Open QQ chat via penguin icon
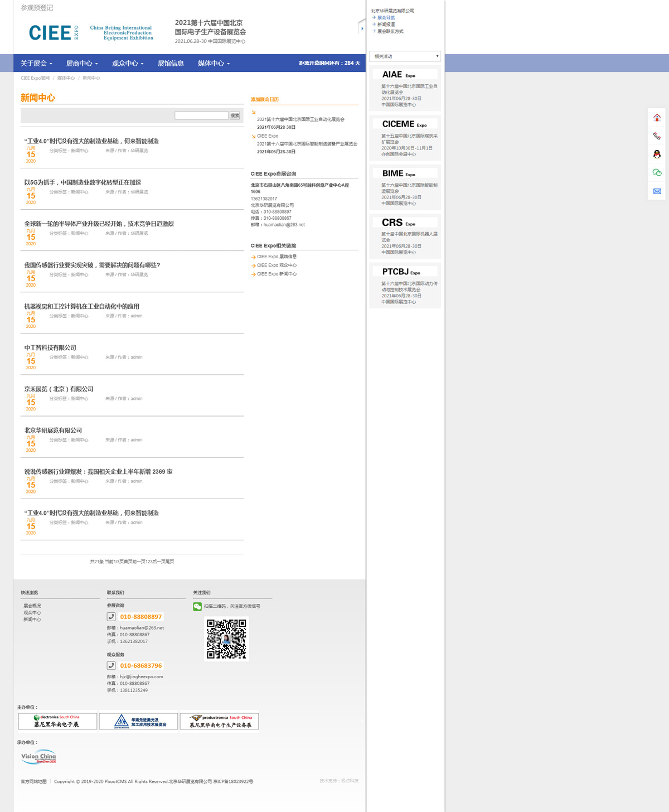 pos(657,154)
